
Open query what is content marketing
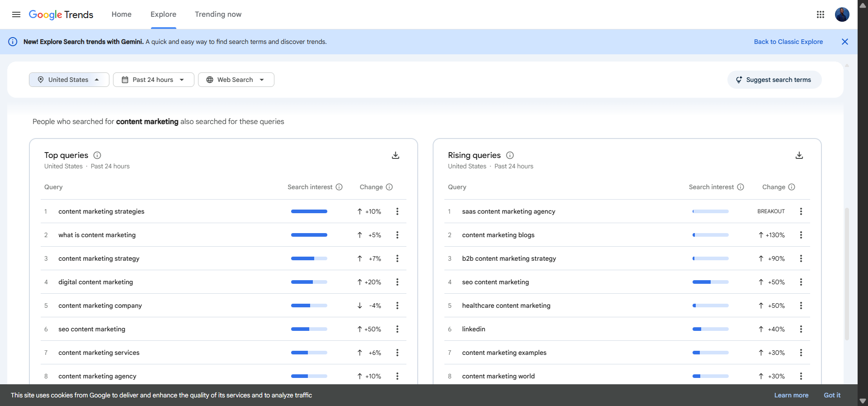tap(97, 235)
